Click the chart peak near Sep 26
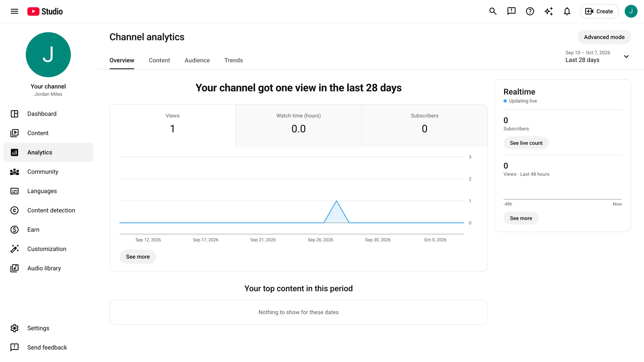Screen dimensions: 644x362 (336, 201)
